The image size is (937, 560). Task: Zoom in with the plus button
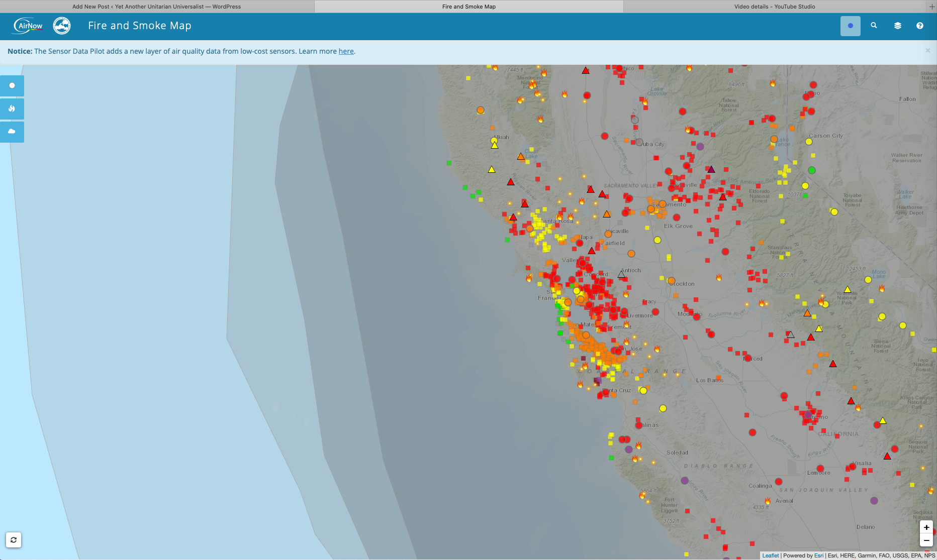(926, 527)
